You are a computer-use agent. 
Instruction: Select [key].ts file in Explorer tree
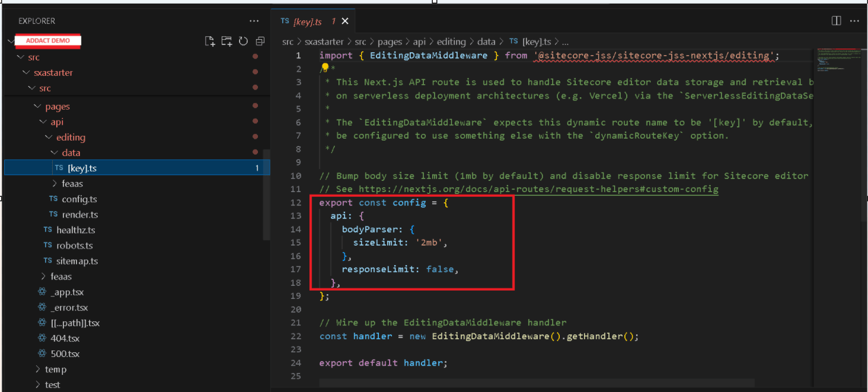pyautogui.click(x=137, y=168)
